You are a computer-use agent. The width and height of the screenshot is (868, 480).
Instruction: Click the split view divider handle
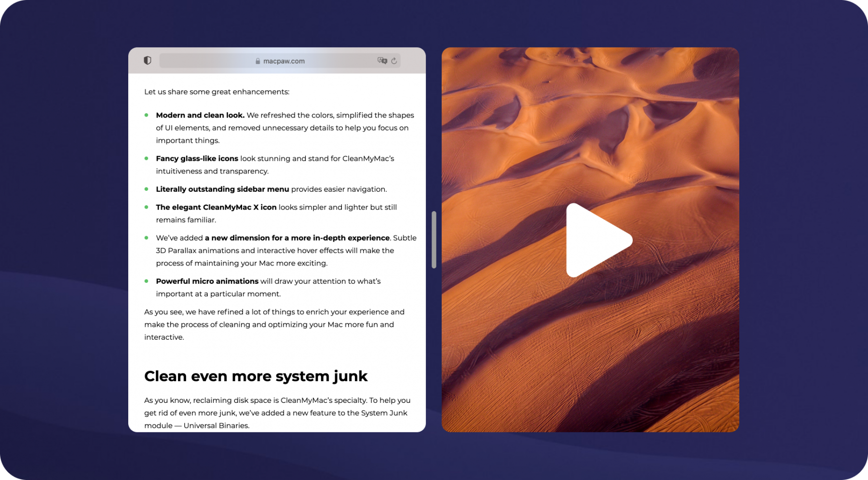click(x=434, y=240)
